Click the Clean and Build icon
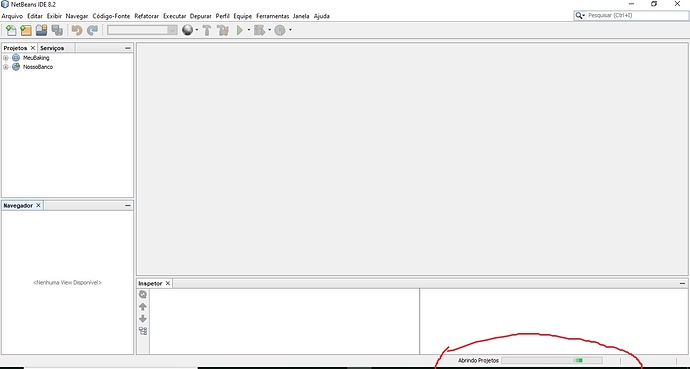Screen dimensions: 690x369 point(223,30)
